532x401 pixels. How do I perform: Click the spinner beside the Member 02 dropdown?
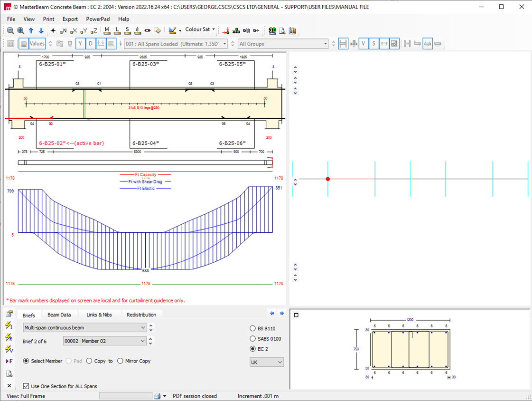point(150,341)
